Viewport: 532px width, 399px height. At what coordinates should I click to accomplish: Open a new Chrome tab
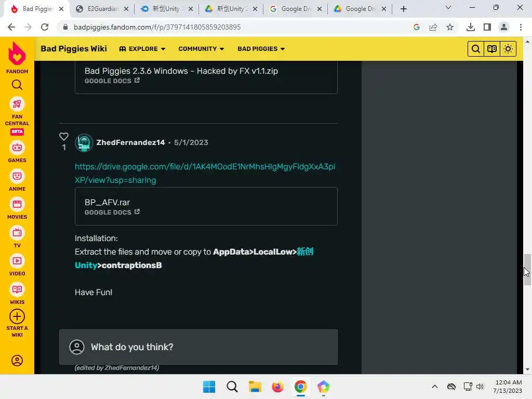(x=403, y=9)
